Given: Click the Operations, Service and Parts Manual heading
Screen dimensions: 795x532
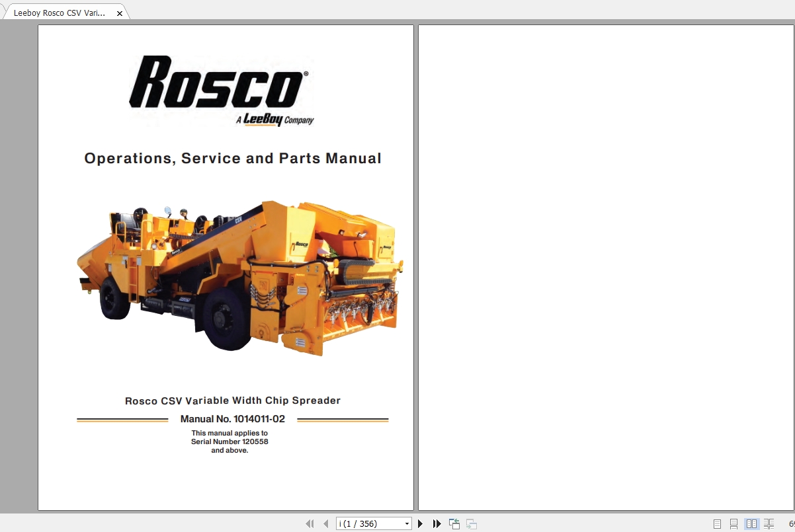Looking at the screenshot, I should pyautogui.click(x=233, y=159).
